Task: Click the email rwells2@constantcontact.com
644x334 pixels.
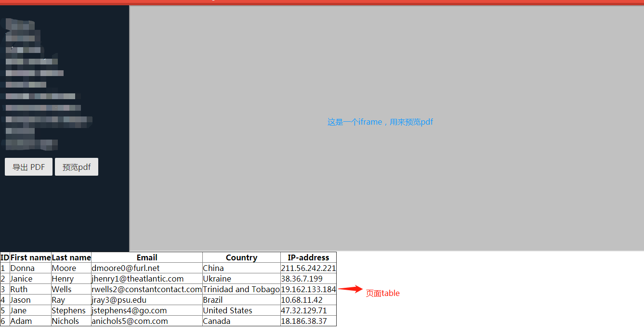Action: point(147,289)
